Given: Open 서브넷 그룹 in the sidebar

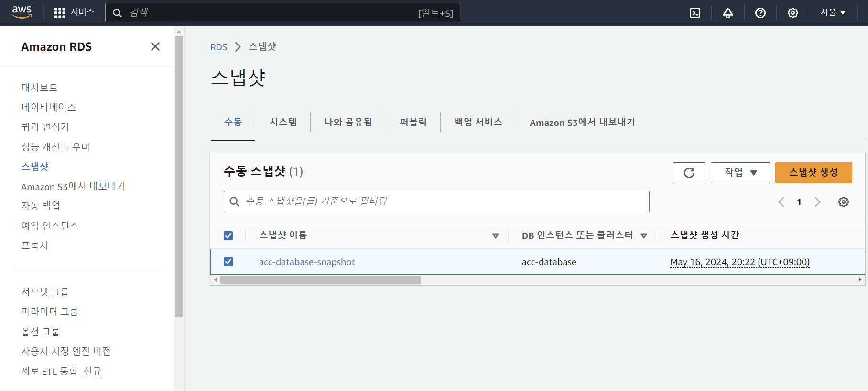Looking at the screenshot, I should 45,291.
